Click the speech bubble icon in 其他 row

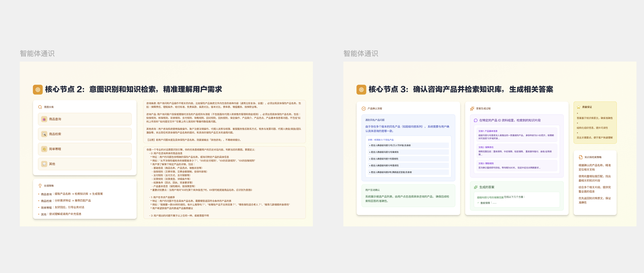[44, 164]
